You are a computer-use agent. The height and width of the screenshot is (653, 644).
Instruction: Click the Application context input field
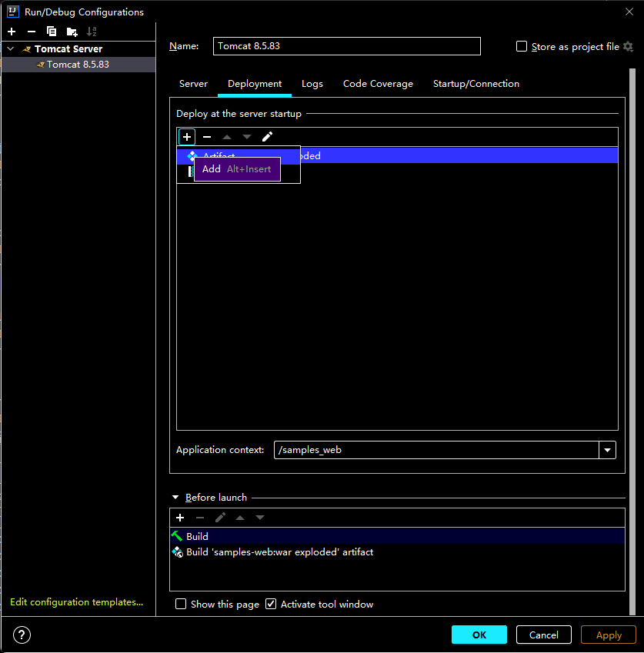pos(436,450)
